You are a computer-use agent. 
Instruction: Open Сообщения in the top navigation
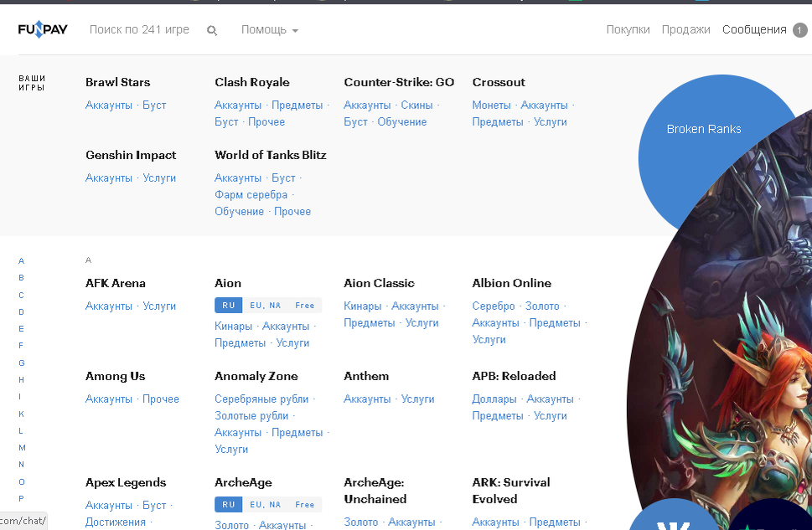(754, 30)
